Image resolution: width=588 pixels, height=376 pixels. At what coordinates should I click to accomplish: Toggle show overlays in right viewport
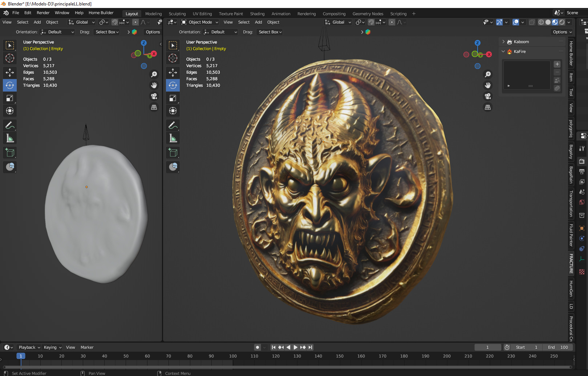[516, 22]
